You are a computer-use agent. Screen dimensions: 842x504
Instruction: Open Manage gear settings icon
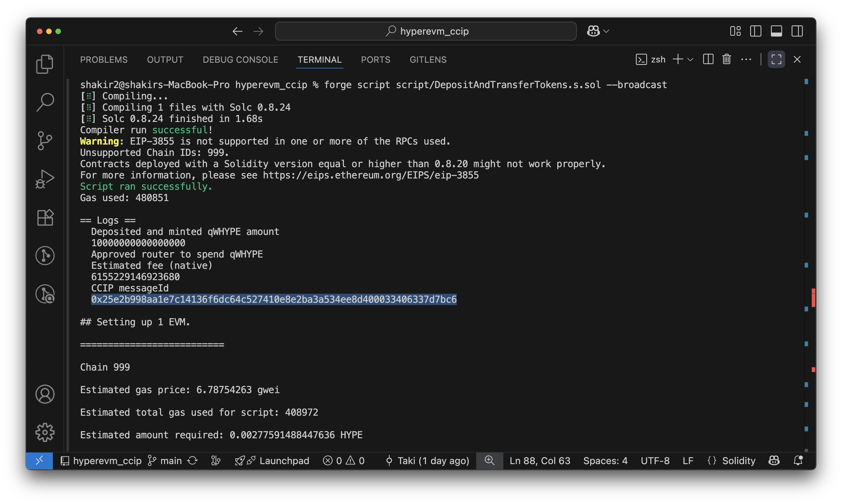tap(45, 432)
